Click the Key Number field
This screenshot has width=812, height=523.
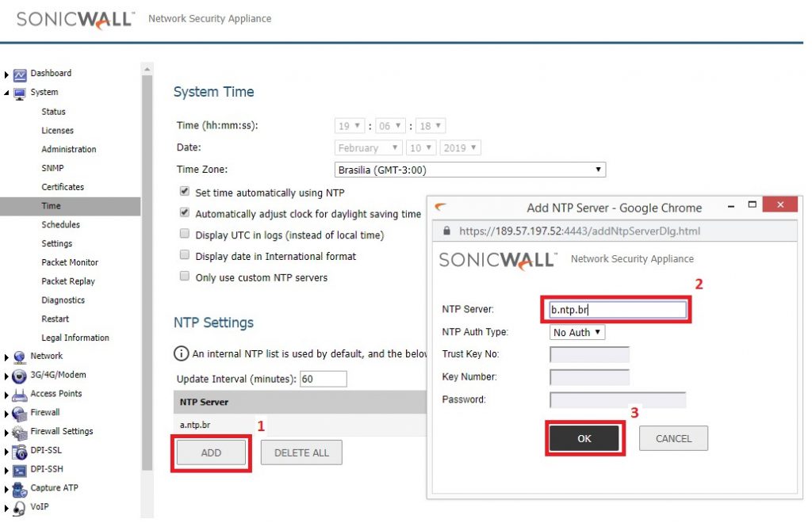[x=589, y=378]
